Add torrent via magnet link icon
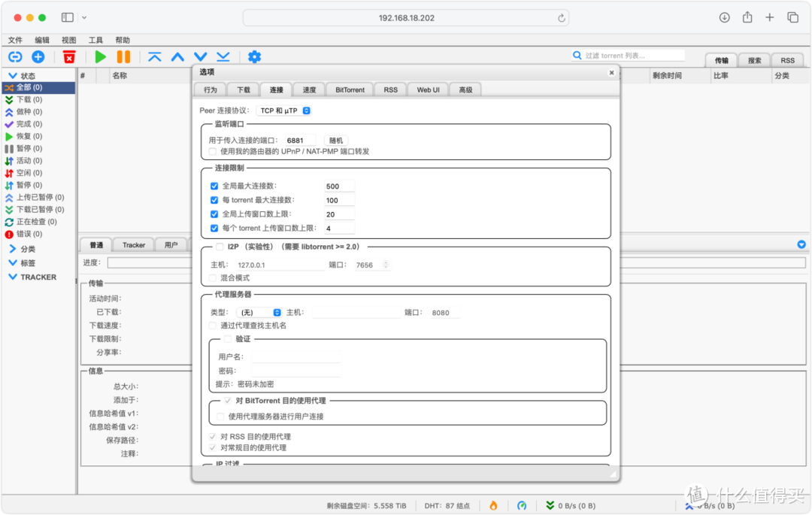812x515 pixels. coord(15,56)
